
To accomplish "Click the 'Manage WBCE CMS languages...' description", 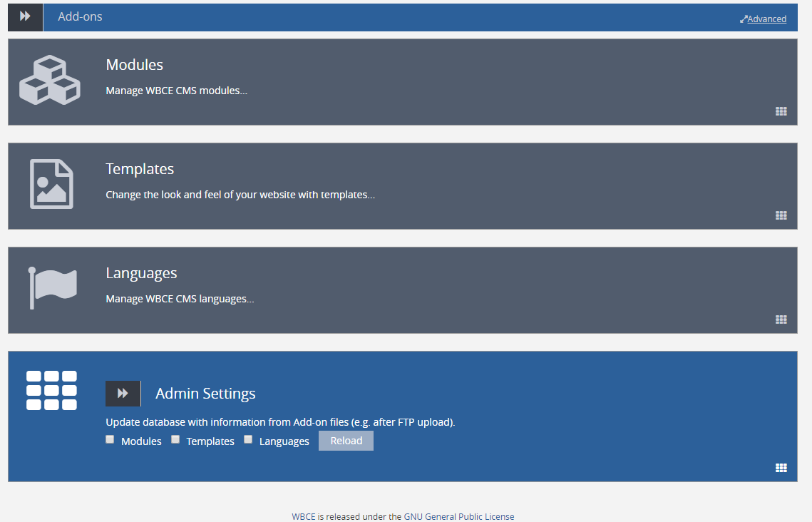I will coord(180,299).
